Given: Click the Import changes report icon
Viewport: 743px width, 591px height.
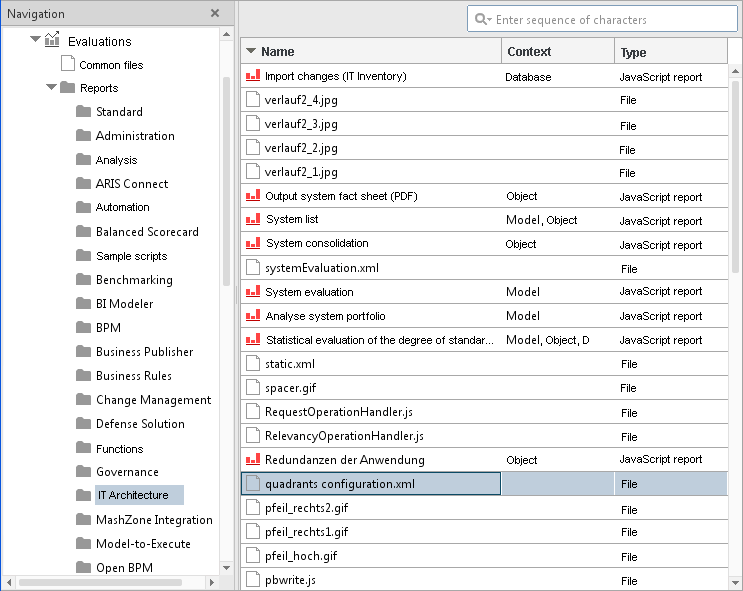Looking at the screenshot, I should tap(253, 76).
